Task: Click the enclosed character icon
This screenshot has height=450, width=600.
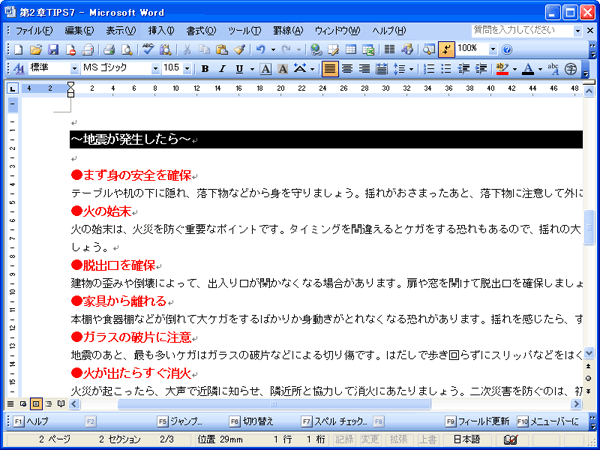Action: pyautogui.click(x=571, y=69)
